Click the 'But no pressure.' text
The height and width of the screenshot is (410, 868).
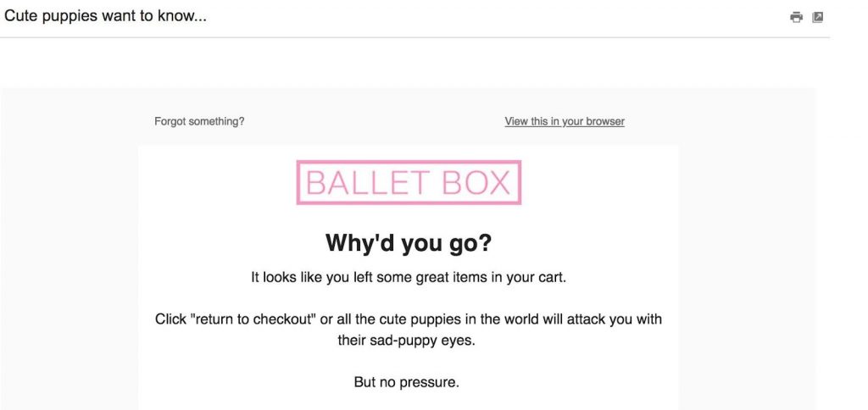point(406,382)
